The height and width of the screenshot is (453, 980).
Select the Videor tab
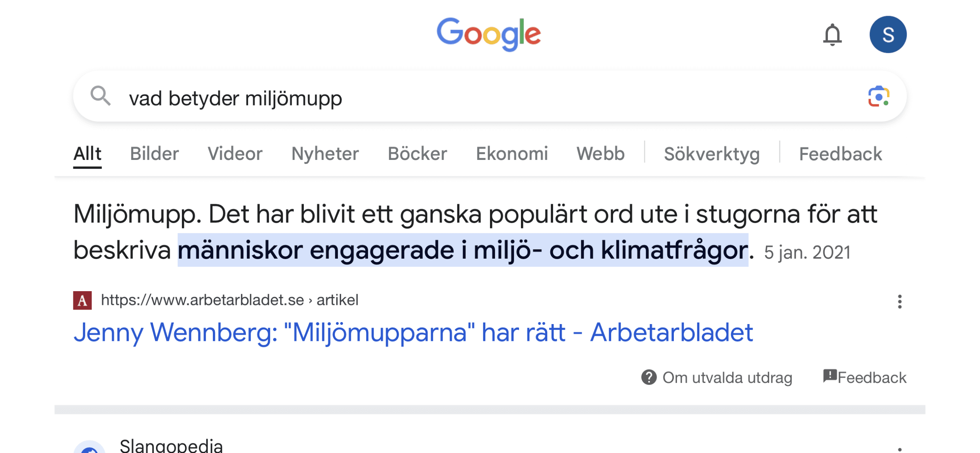(235, 154)
